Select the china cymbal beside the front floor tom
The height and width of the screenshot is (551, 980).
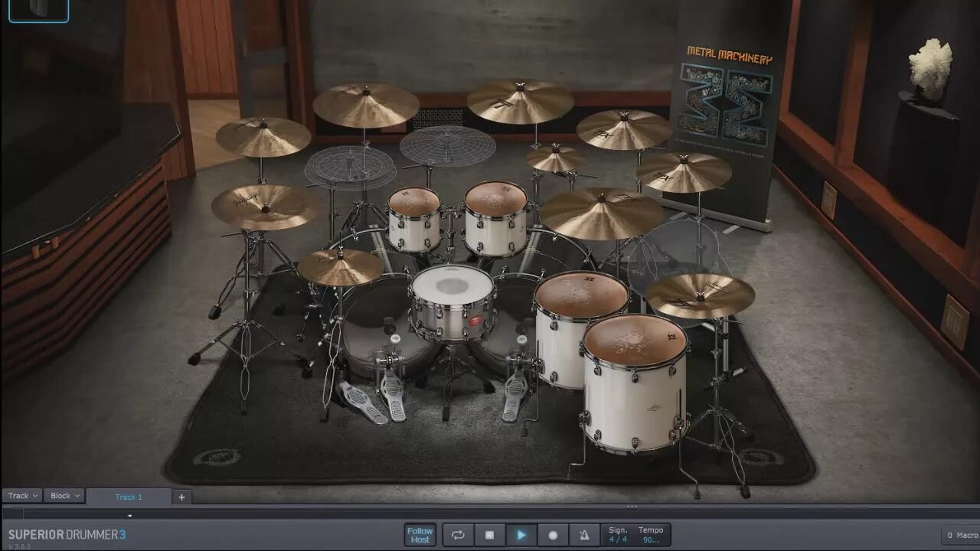(x=700, y=295)
